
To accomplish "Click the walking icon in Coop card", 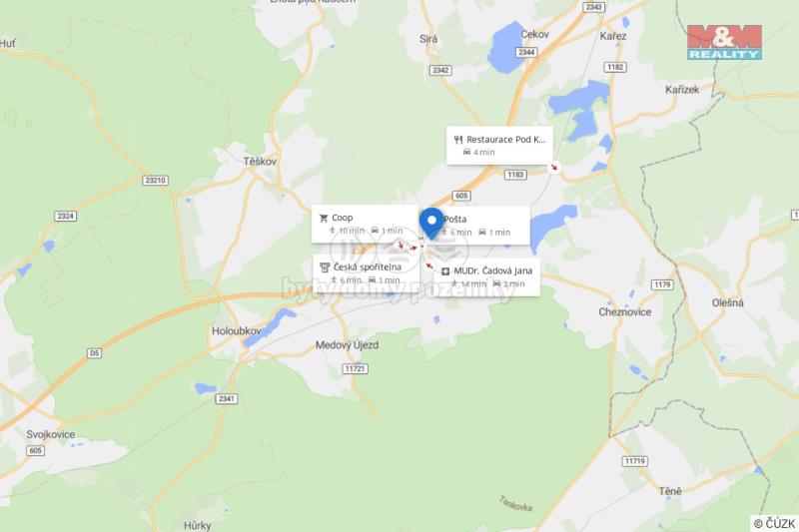I will [333, 231].
